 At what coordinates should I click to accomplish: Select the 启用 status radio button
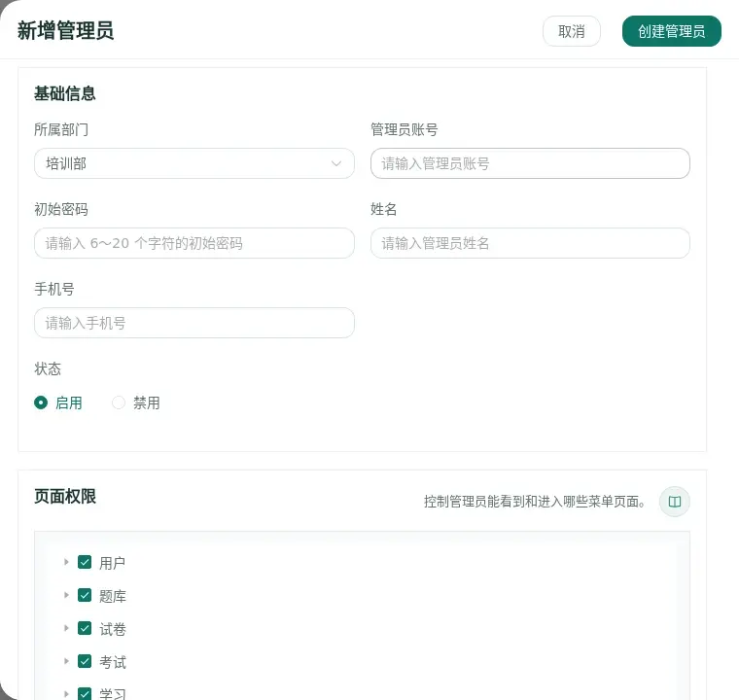tap(41, 402)
